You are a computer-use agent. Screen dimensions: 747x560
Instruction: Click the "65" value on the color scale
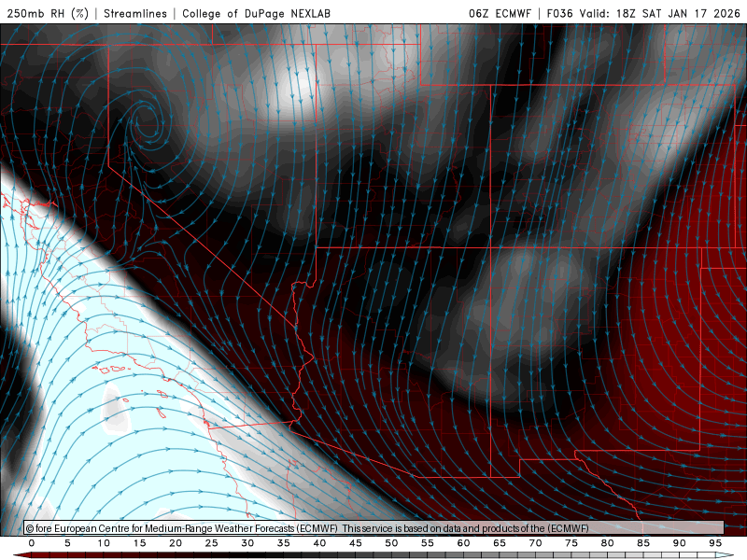tap(500, 543)
